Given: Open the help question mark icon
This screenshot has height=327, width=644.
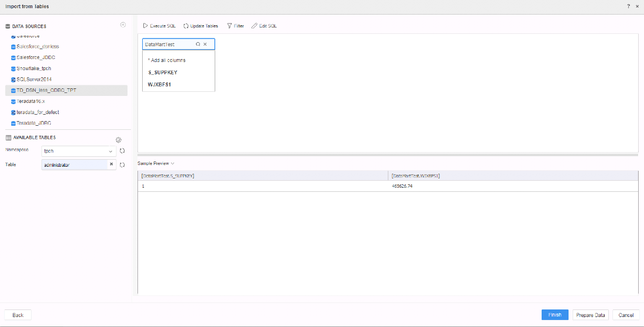Looking at the screenshot, I should (628, 6).
